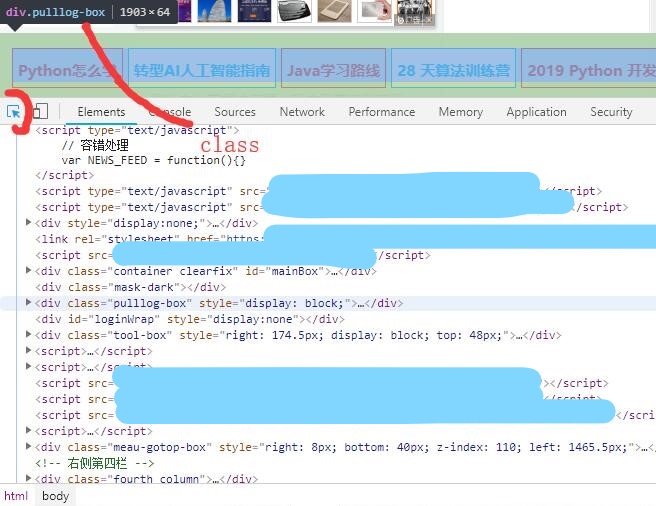Image resolution: width=656 pixels, height=506 pixels.
Task: Click the closing script tag line
Action: coord(64,175)
